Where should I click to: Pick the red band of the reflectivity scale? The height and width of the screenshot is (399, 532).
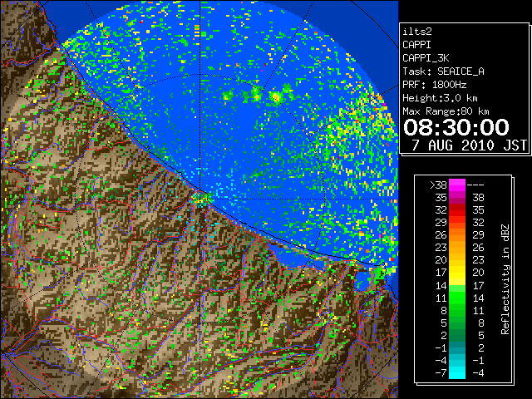pos(457,210)
